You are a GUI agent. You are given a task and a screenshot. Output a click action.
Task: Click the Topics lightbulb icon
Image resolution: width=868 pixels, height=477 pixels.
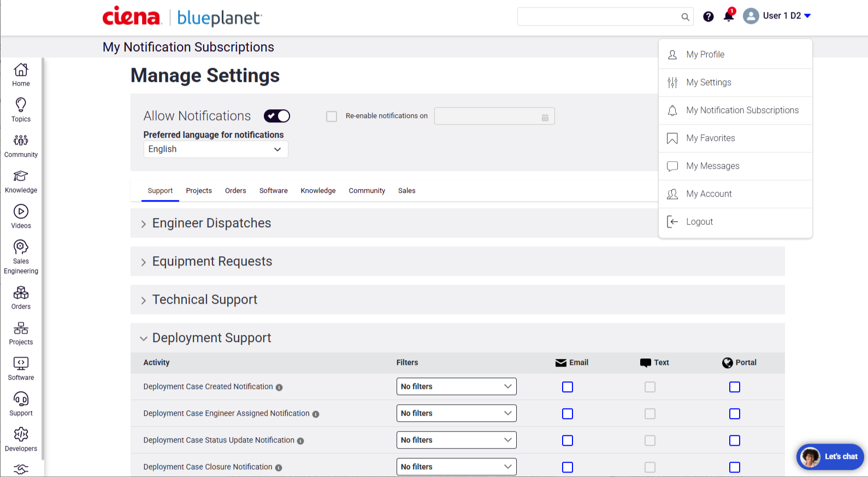point(21,105)
